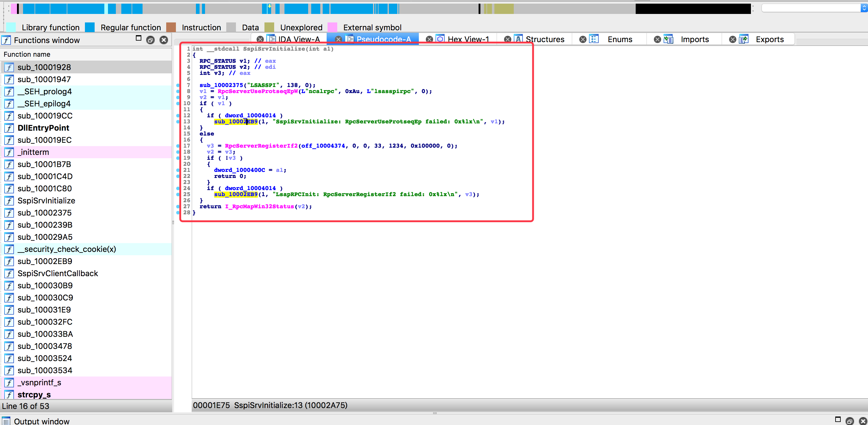Select DllEntryPoint in the functions list

click(x=43, y=128)
